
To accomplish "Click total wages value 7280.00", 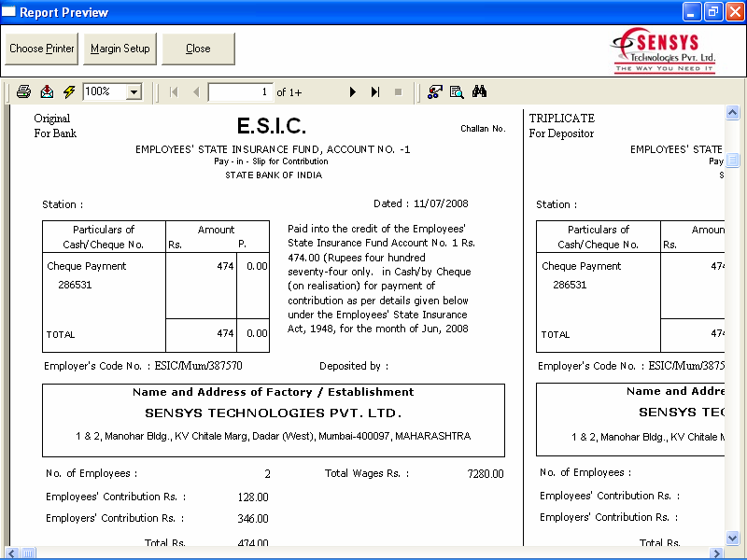I will [x=486, y=474].
